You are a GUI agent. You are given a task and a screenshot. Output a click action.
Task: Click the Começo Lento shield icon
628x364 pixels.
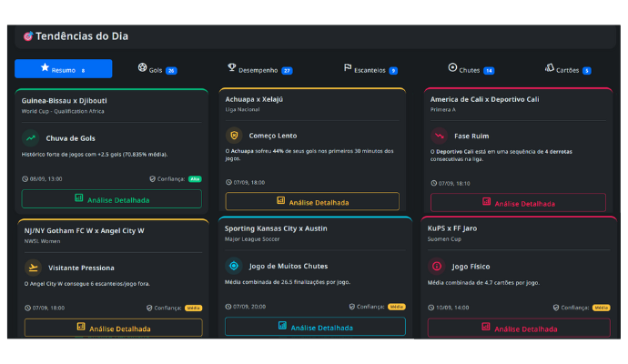234,135
